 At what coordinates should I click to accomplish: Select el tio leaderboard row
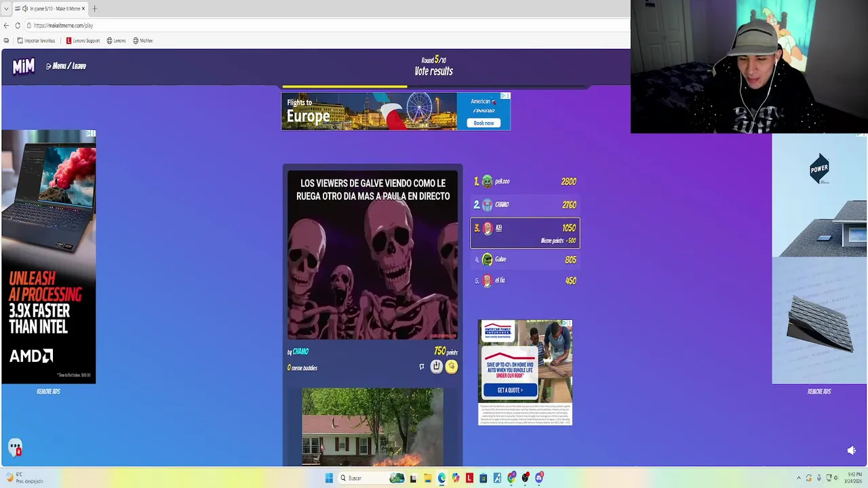tap(526, 281)
